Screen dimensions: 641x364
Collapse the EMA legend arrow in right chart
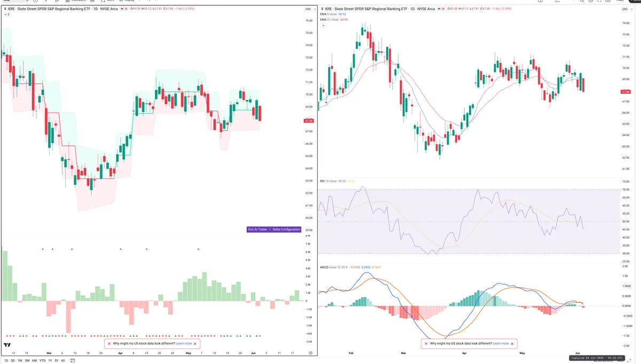[x=323, y=25]
